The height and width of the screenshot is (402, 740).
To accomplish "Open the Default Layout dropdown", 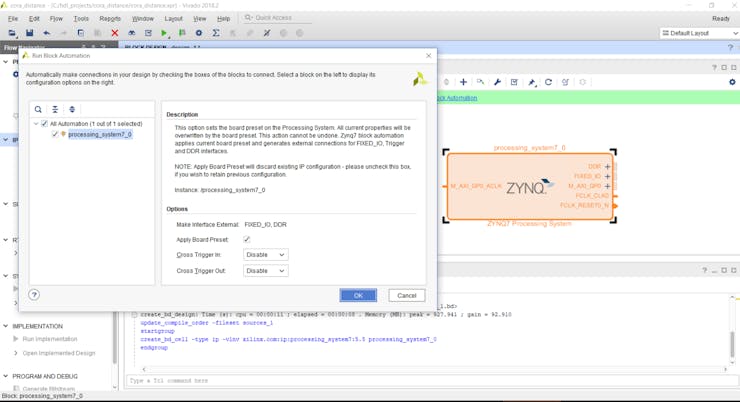I will point(699,33).
